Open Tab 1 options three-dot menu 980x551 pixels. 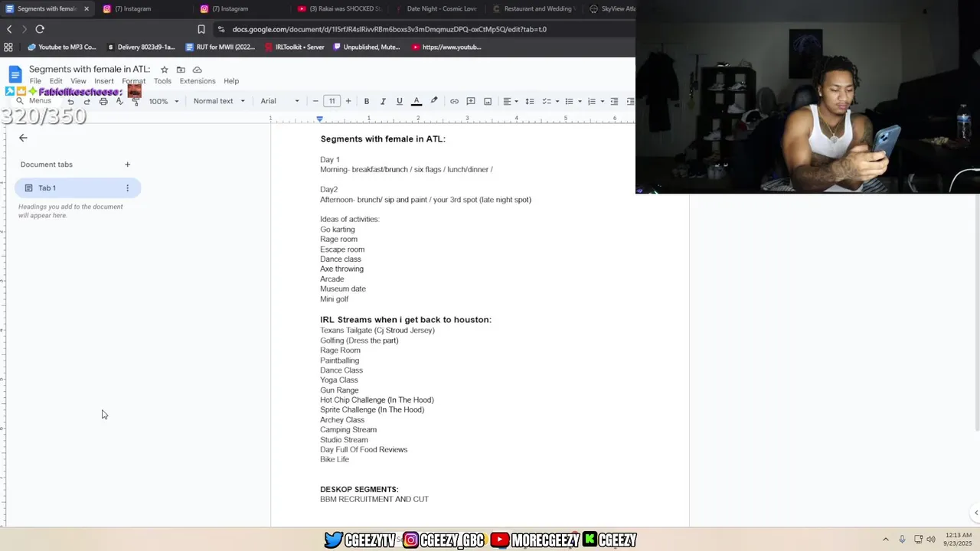[x=127, y=188]
